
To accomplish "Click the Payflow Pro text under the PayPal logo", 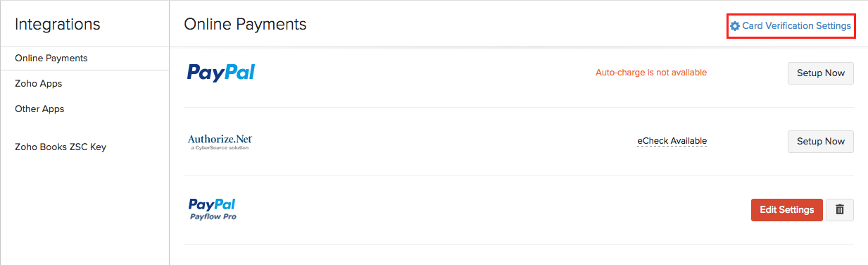I will click(213, 217).
